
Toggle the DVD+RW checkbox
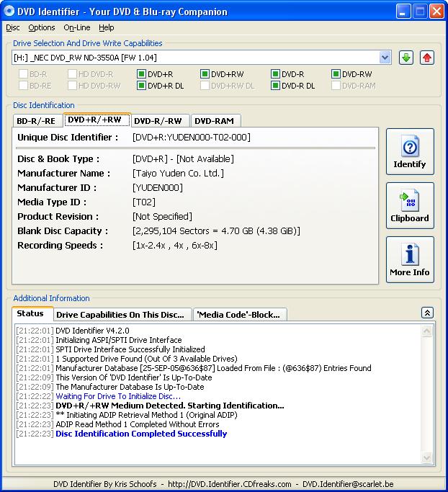click(x=205, y=74)
